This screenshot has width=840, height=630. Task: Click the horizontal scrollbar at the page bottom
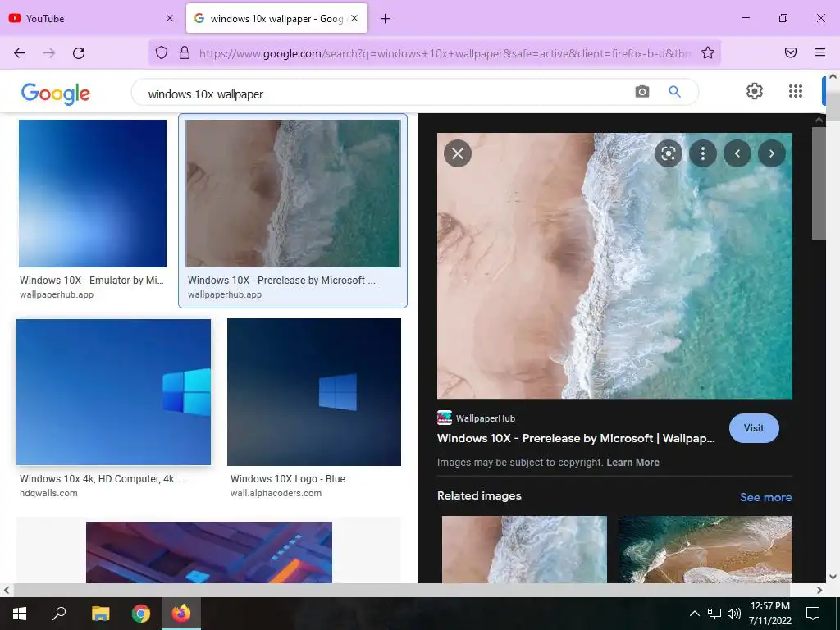click(400, 590)
